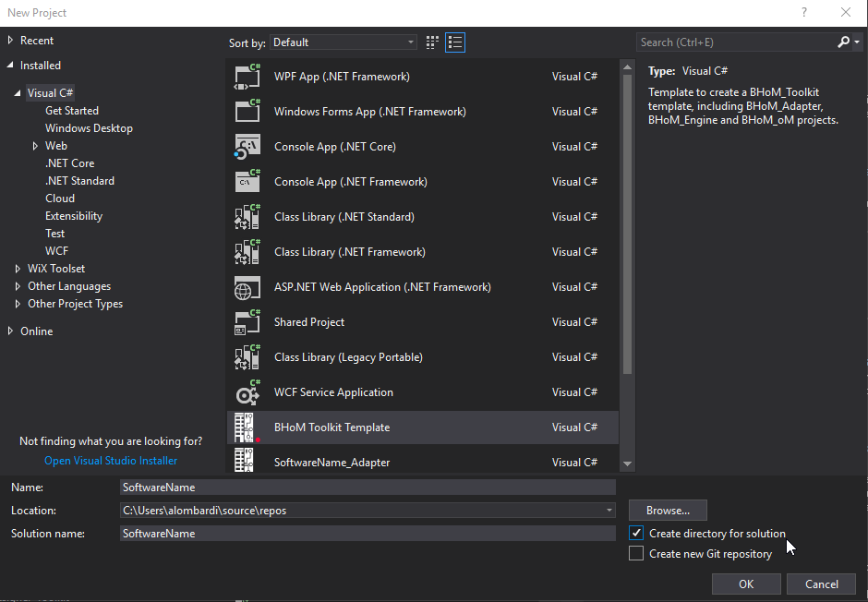Image resolution: width=868 pixels, height=602 pixels.
Task: Click the Solution name input field
Action: (368, 534)
